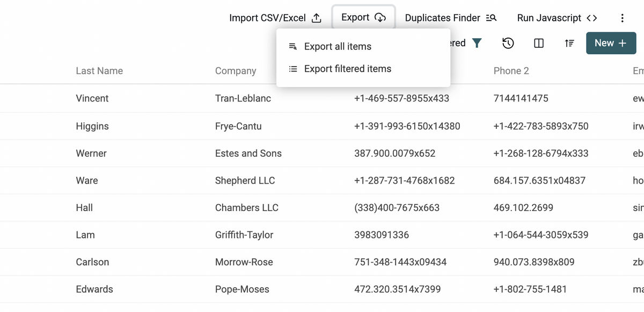Image resolution: width=644 pixels, height=312 pixels.
Task: Click the Import CSV/Excel upload icon
Action: point(317,18)
